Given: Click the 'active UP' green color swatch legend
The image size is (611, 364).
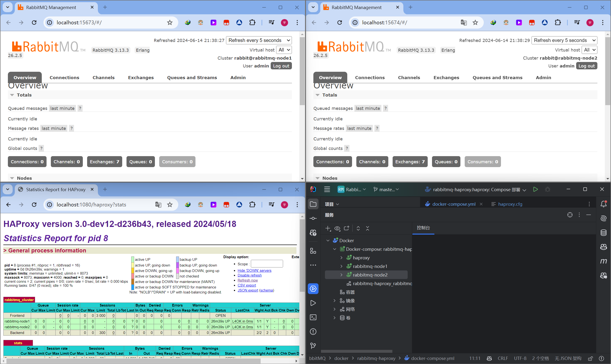Looking at the screenshot, I should point(133,260).
